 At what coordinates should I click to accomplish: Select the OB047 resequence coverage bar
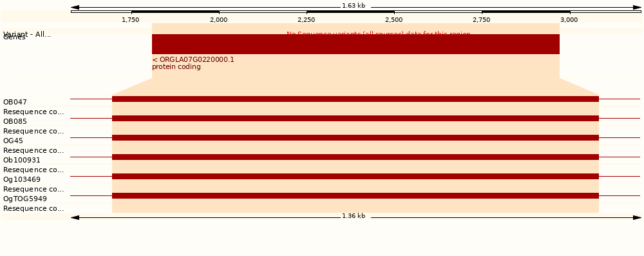(355, 99)
